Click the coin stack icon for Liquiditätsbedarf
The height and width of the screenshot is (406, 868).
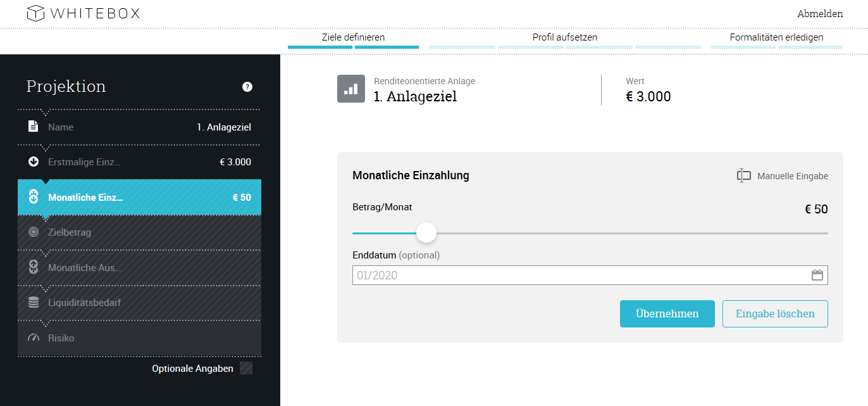pos(34,303)
